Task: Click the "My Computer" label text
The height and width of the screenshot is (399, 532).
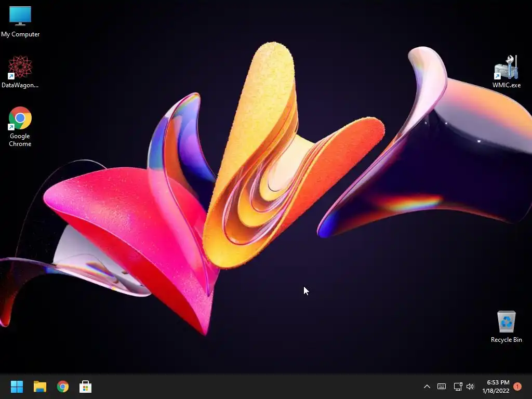Action: pos(20,34)
